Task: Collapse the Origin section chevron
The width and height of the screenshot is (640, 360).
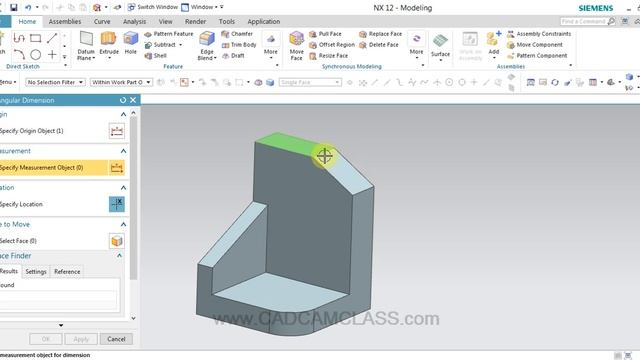Action: [x=123, y=114]
